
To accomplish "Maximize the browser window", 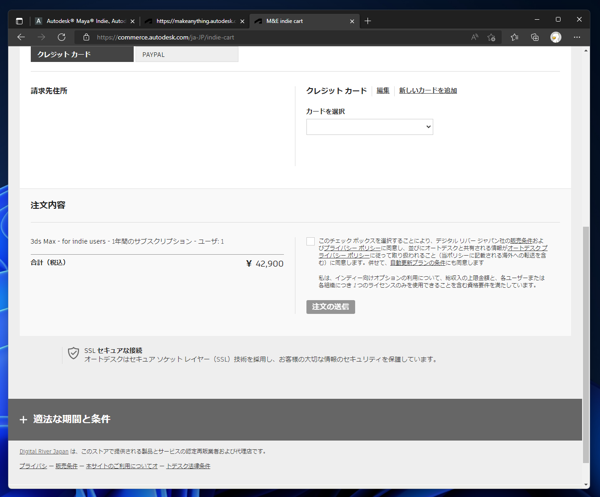I will point(558,20).
